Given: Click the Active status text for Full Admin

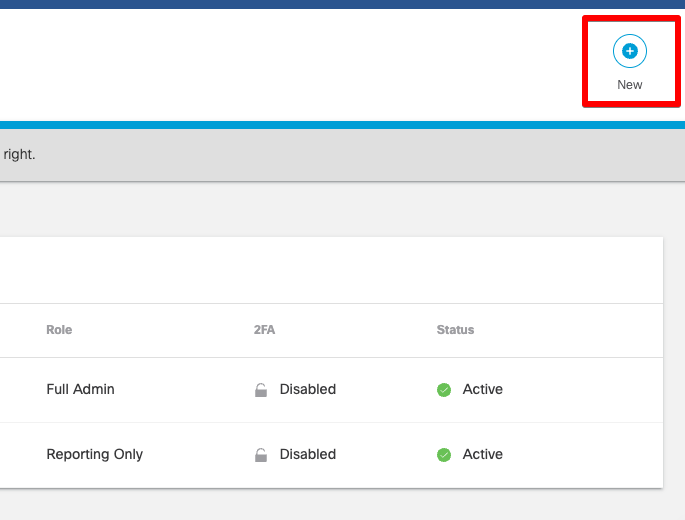Looking at the screenshot, I should [482, 389].
